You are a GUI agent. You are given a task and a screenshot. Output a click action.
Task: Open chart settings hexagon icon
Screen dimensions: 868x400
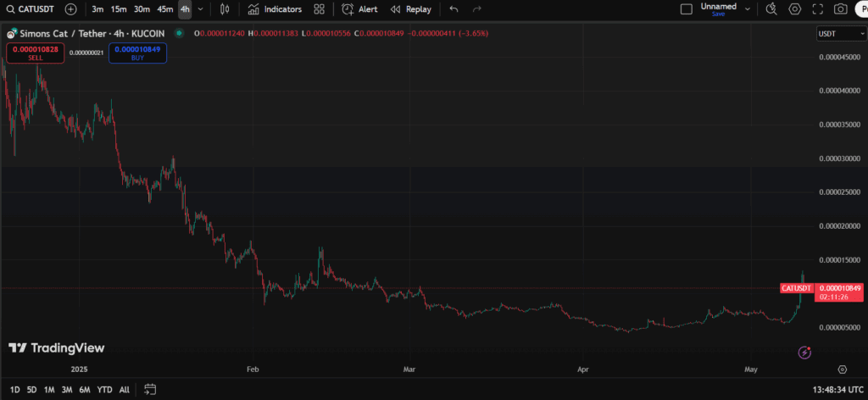[795, 9]
